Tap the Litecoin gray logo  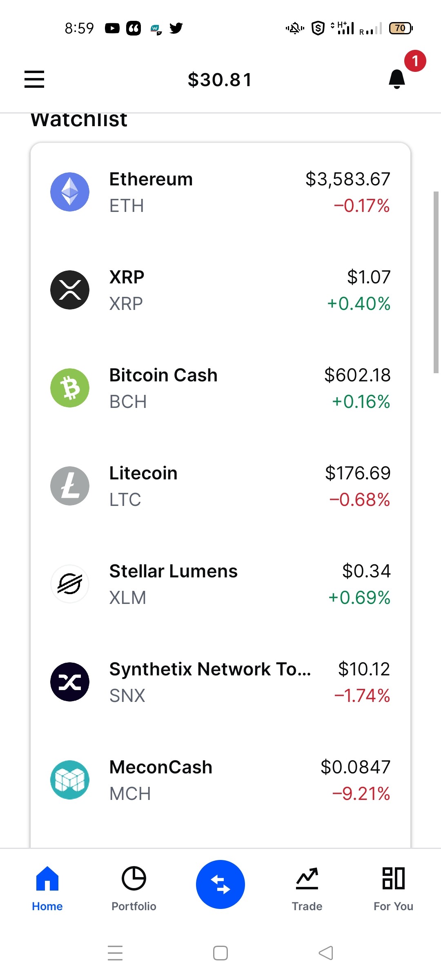point(70,486)
